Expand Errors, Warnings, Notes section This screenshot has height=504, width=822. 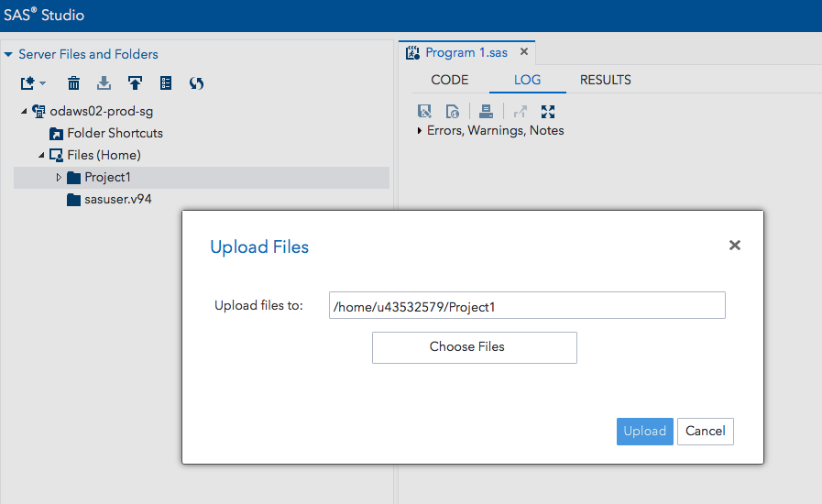[x=420, y=131]
